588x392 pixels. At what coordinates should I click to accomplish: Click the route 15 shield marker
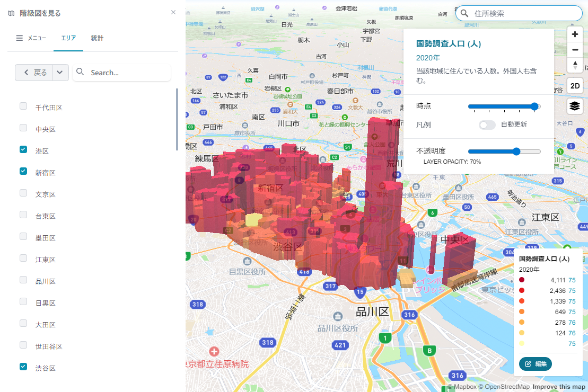[360, 292]
